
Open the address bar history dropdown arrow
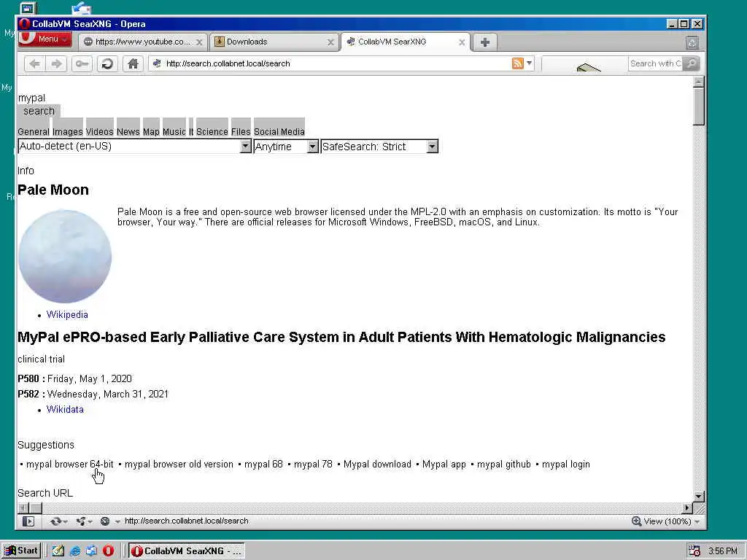[x=530, y=63]
